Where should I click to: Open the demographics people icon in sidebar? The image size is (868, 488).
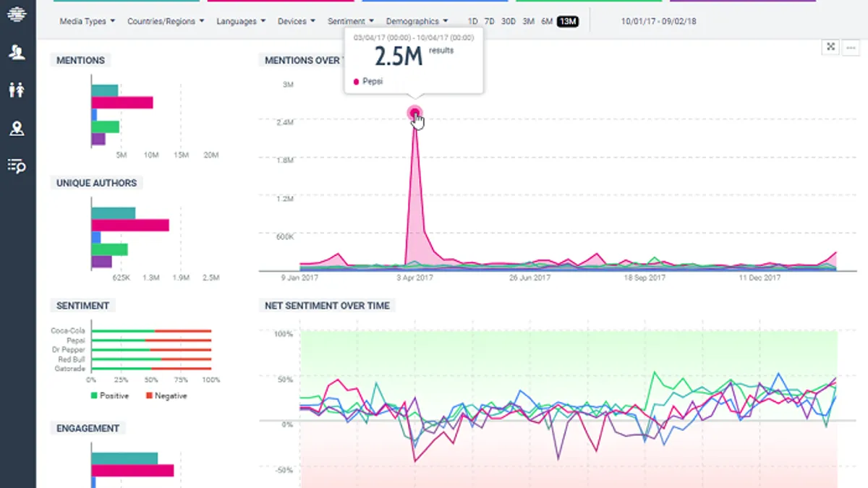tap(17, 90)
